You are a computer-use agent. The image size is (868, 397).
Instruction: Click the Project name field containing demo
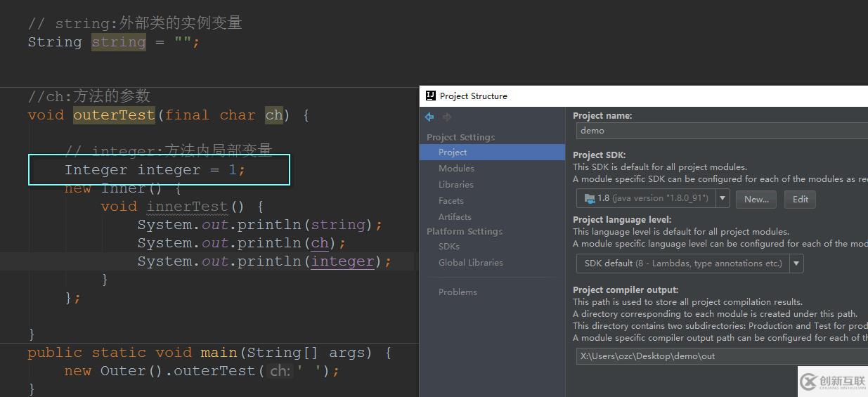(722, 130)
